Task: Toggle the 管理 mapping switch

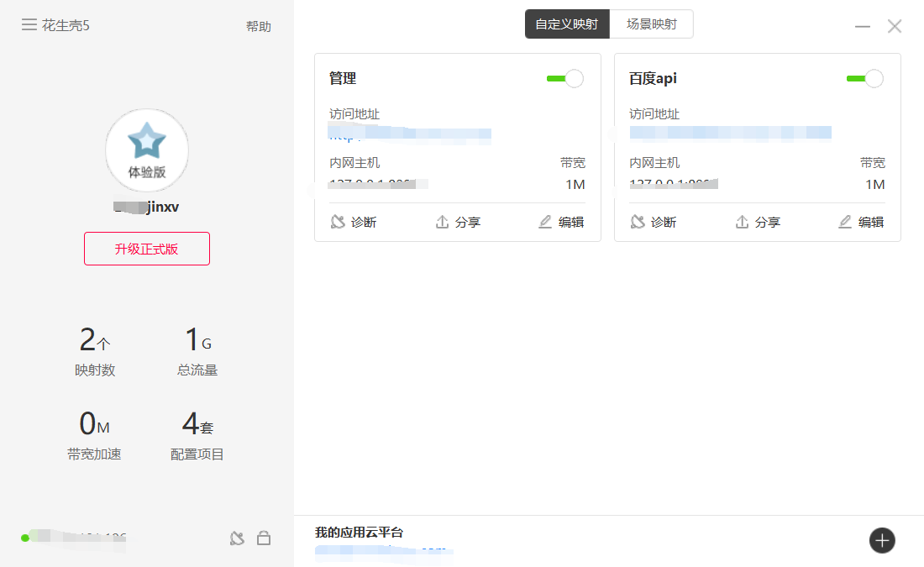Action: pyautogui.click(x=564, y=78)
